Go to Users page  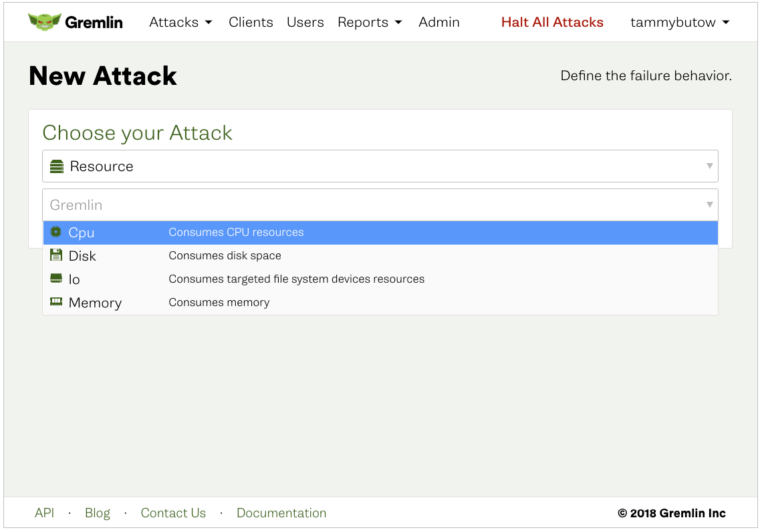[x=305, y=22]
